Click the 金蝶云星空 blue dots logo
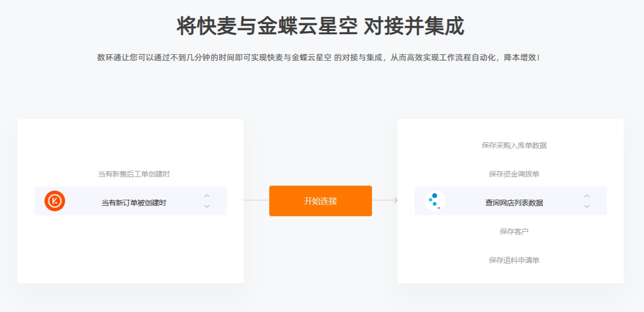The height and width of the screenshot is (312, 644). [435, 201]
